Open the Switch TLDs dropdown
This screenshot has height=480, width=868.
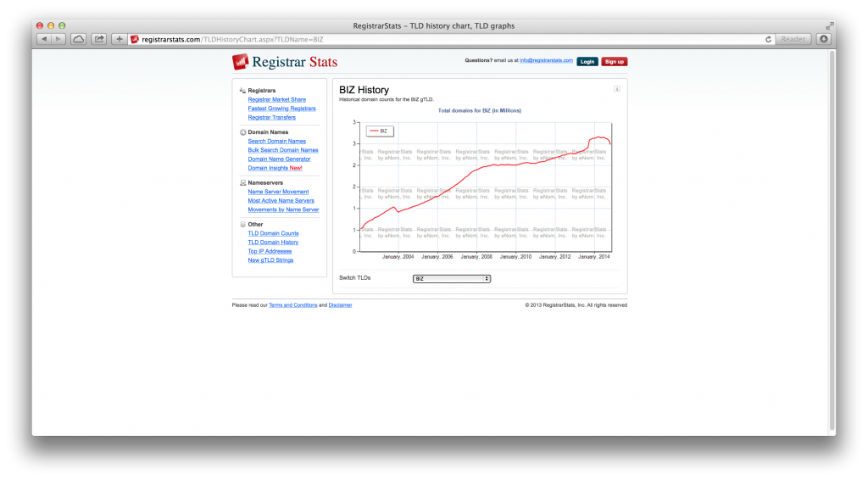click(452, 278)
